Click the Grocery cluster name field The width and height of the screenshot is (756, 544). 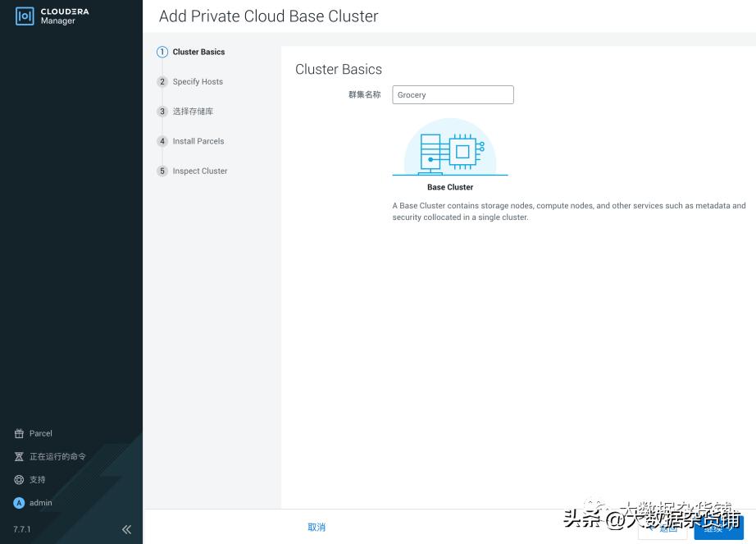pos(453,94)
